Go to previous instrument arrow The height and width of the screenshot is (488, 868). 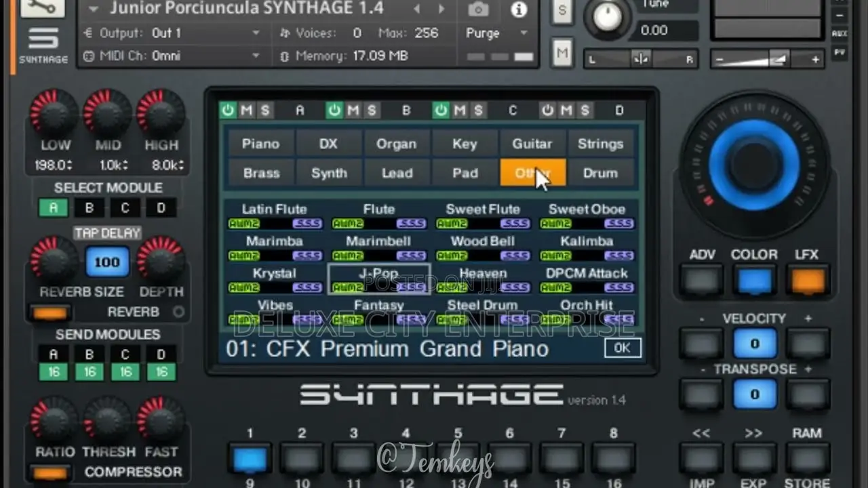pos(417,9)
